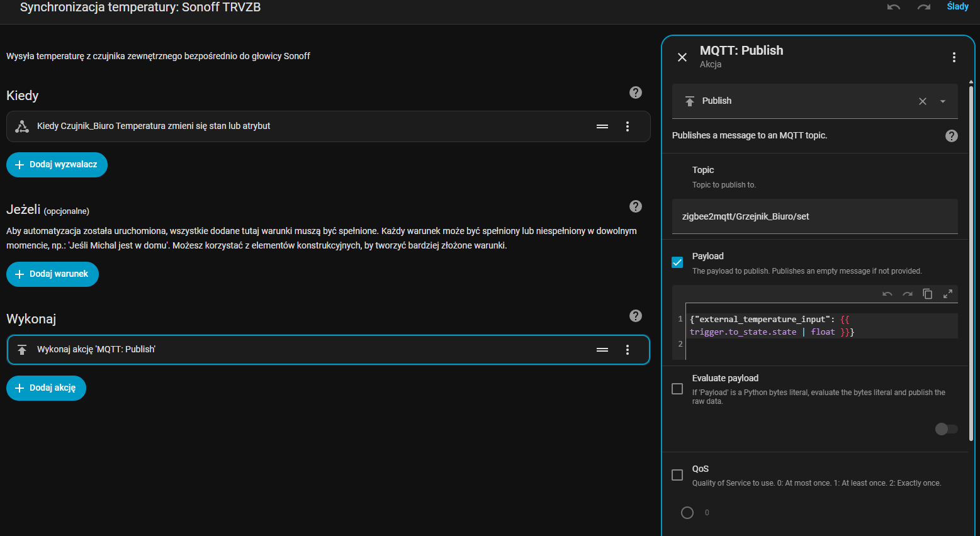Copy the payload code editor content
Screen dimensions: 980x536
point(927,294)
